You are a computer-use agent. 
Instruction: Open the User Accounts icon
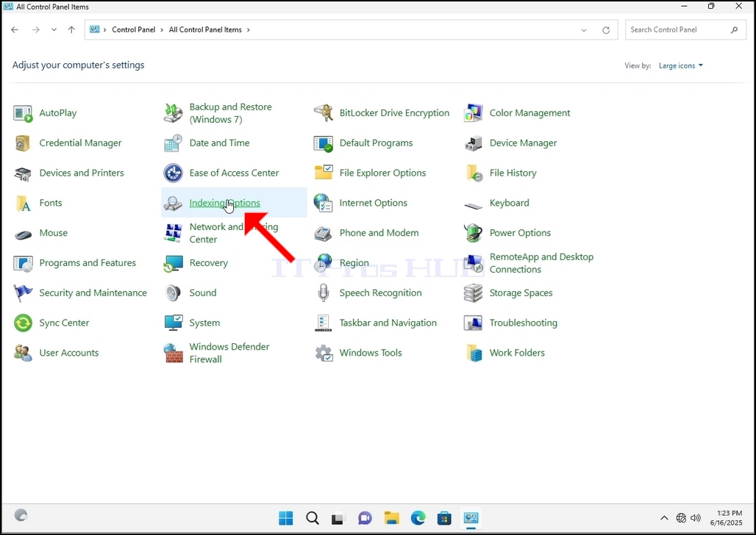pos(23,353)
